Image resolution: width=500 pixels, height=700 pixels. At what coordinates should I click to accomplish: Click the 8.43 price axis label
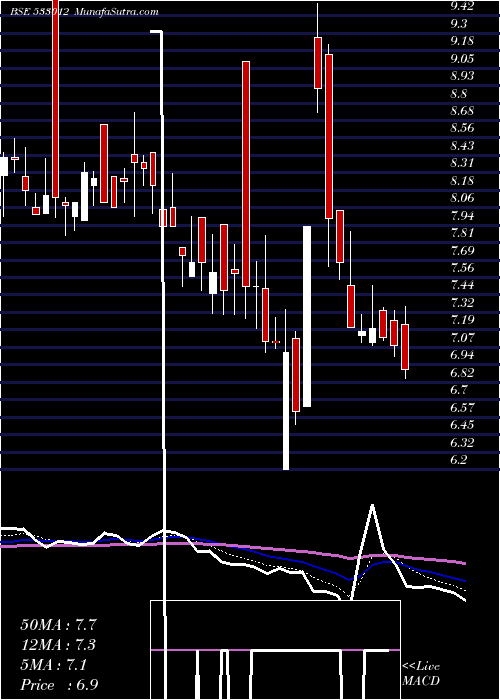[462, 146]
